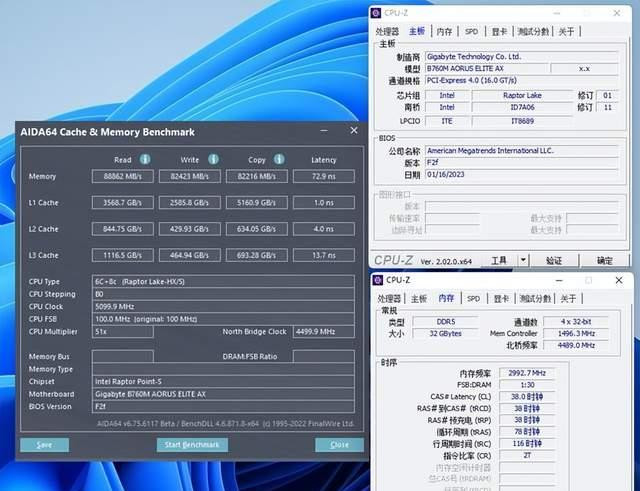The width and height of the screenshot is (640, 491).
Task: Click L3 Cache Latency value 13.7 ns
Action: (324, 255)
